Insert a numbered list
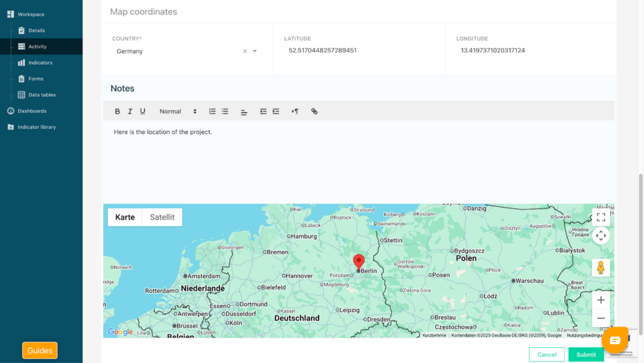The width and height of the screenshot is (644, 363). point(213,111)
